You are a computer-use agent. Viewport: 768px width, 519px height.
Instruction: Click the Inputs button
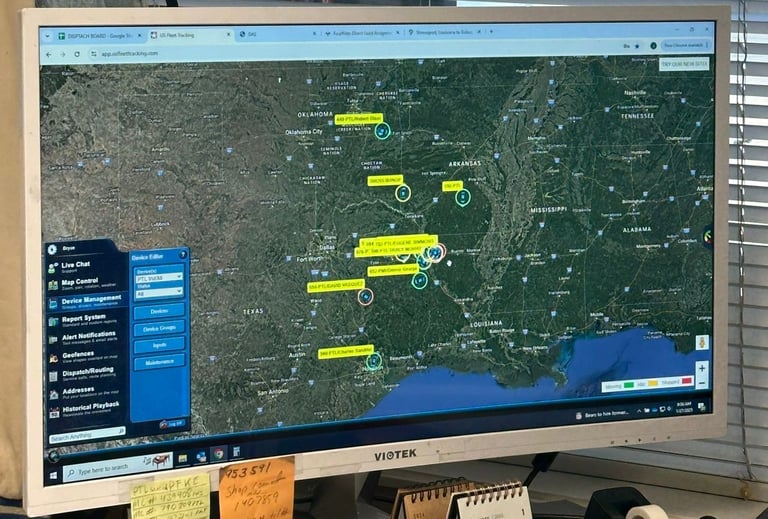pos(159,345)
